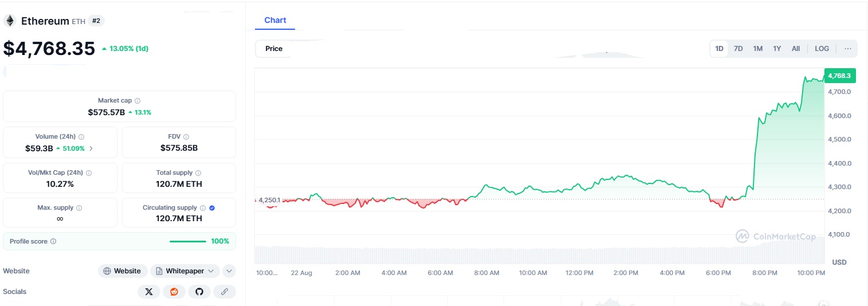
Task: Click the Volume (24h) info icon
Action: [81, 137]
